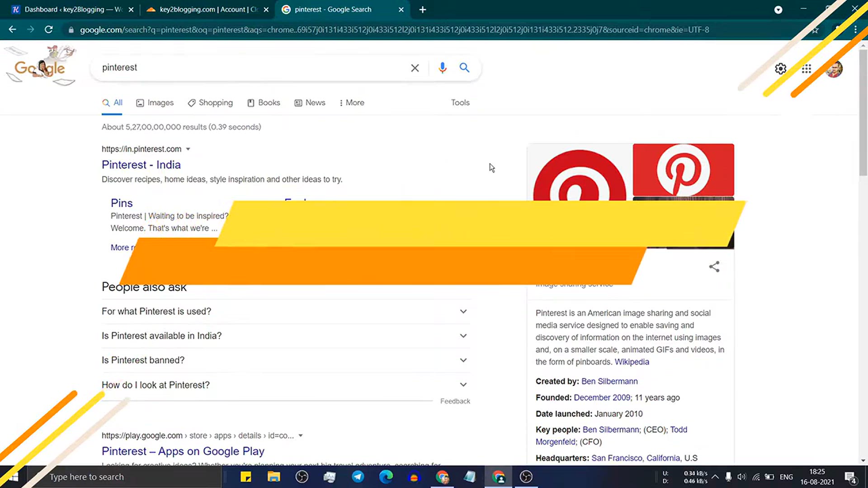Viewport: 868px width, 488px height.
Task: Open the Pins sitelink
Action: [x=122, y=203]
